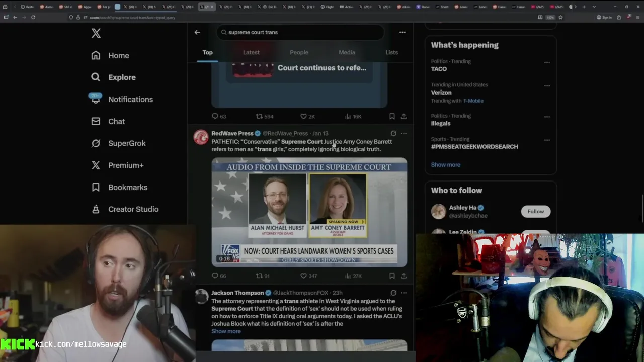Image resolution: width=644 pixels, height=362 pixels.
Task: Open SuperGrok in the sidebar
Action: pyautogui.click(x=118, y=143)
